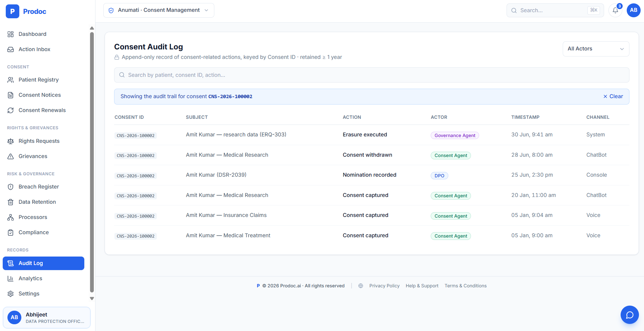Open the Terms & Conditions link
The image size is (644, 331).
(466, 286)
